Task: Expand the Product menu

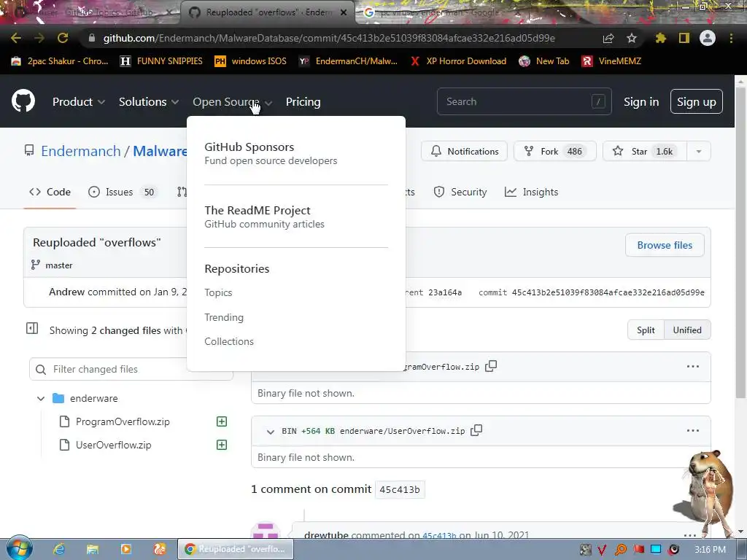Action: point(79,101)
